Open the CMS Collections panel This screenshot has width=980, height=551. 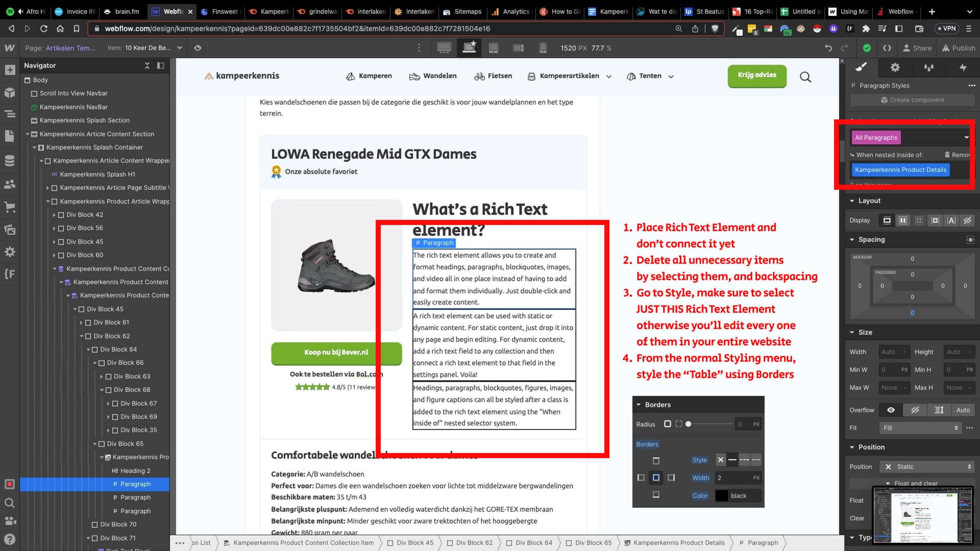coord(10,161)
